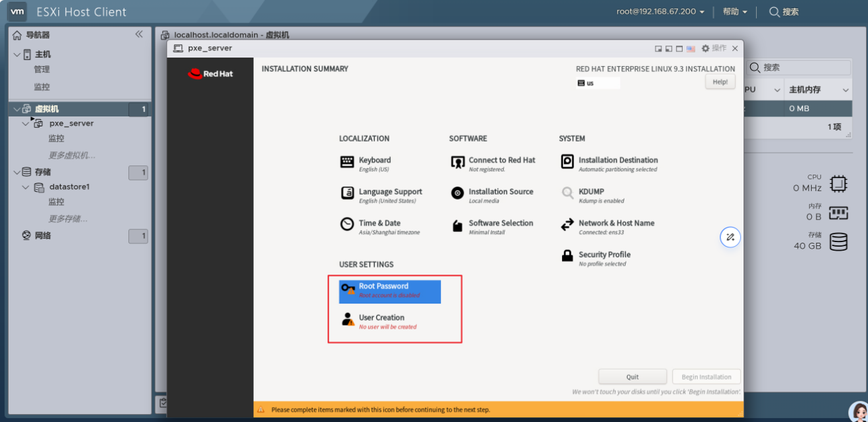Open the 帮助 help dropdown
The width and height of the screenshot is (868, 422).
735,11
